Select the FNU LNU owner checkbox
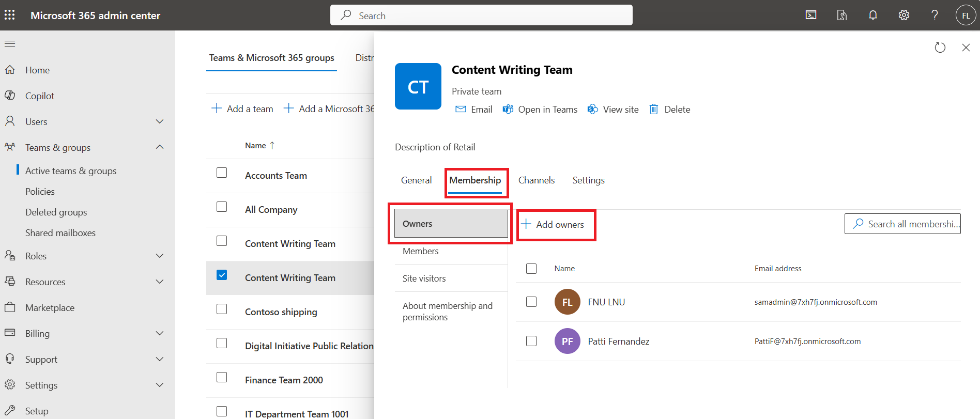 (531, 302)
